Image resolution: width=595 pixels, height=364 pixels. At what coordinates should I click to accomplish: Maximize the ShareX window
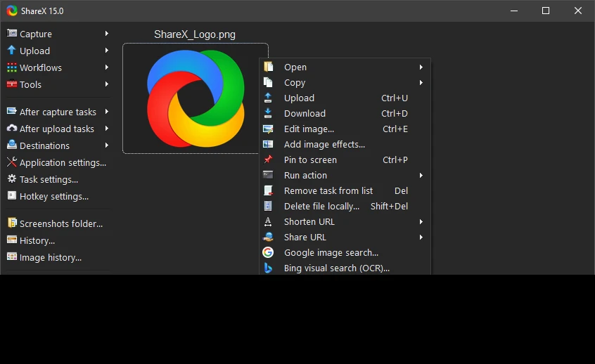point(546,11)
